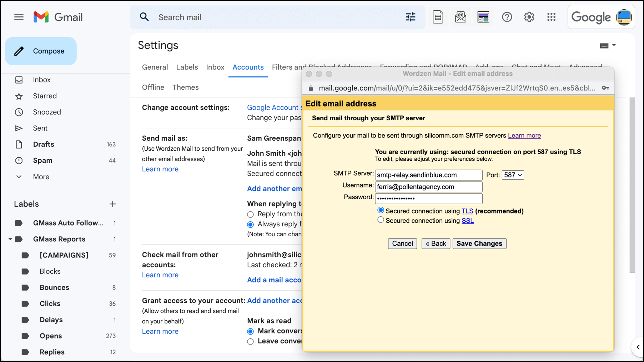The width and height of the screenshot is (644, 362).
Task: Click the Compose button
Action: tap(41, 51)
